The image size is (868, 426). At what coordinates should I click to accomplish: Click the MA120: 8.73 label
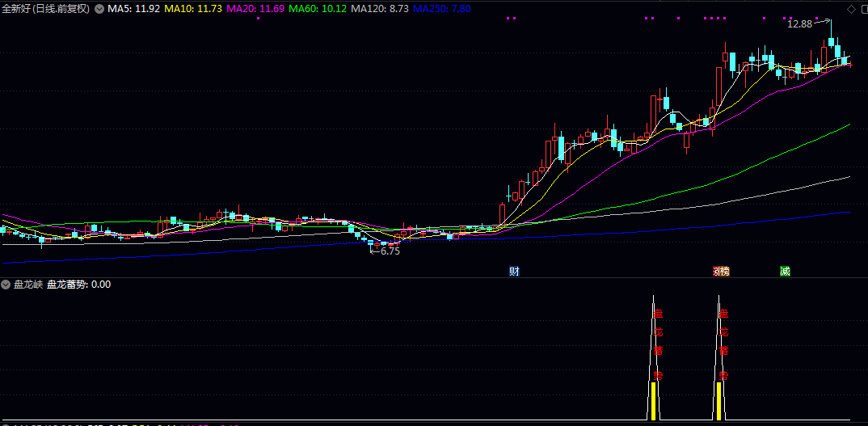tap(380, 9)
